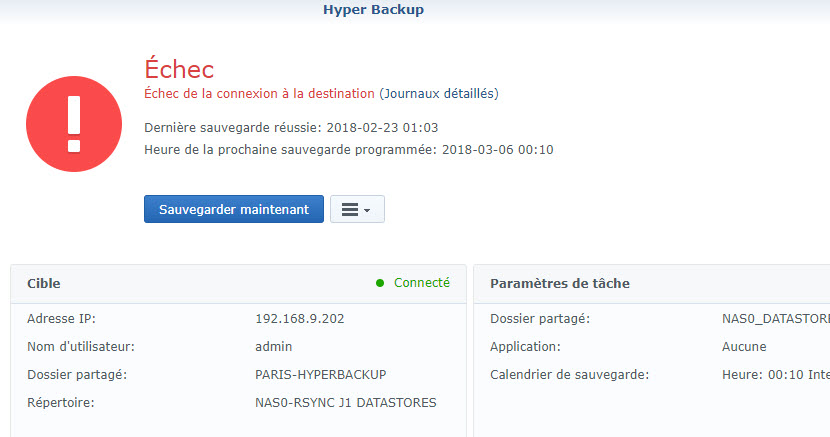
Task: Select the username value admin
Action: (274, 347)
